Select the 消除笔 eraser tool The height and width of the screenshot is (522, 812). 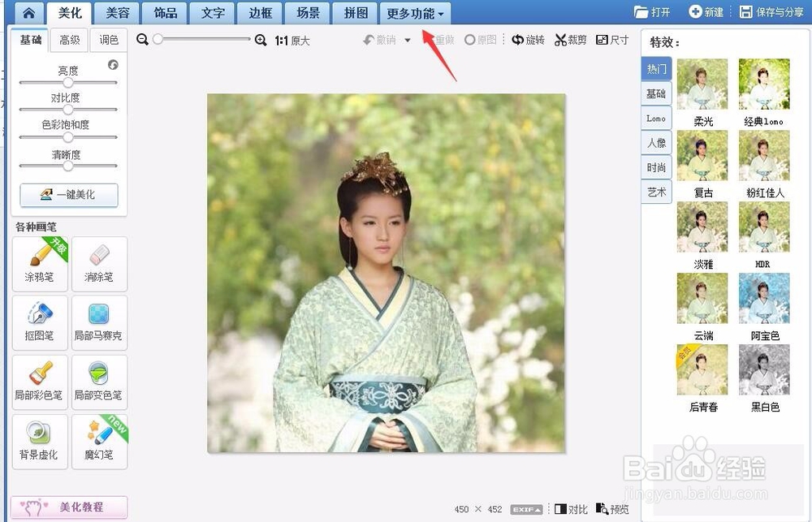click(x=99, y=264)
